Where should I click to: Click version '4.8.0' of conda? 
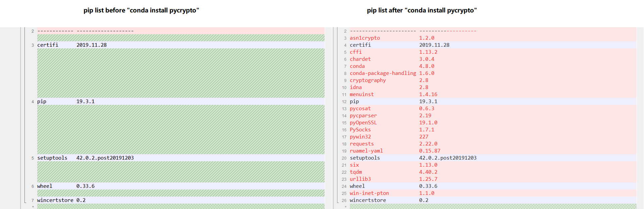click(x=427, y=66)
